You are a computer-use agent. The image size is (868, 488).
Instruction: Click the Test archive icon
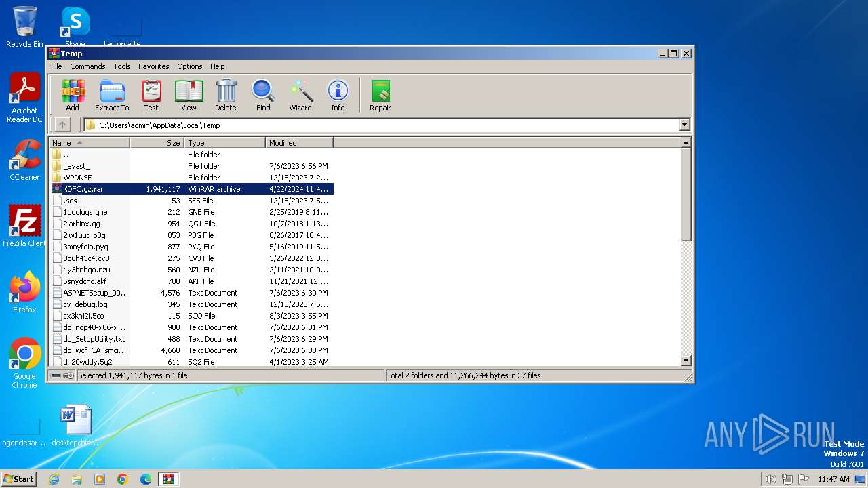(x=151, y=95)
